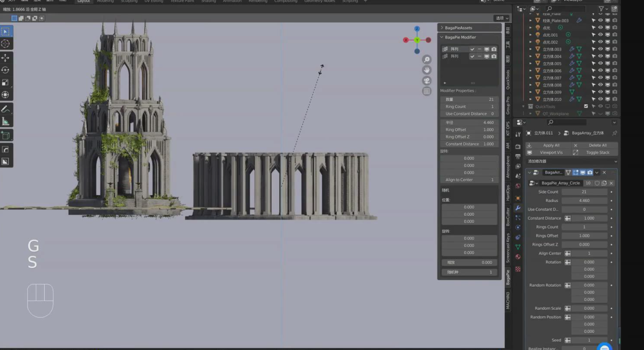
Task: Click the Apply All button
Action: pos(551,145)
